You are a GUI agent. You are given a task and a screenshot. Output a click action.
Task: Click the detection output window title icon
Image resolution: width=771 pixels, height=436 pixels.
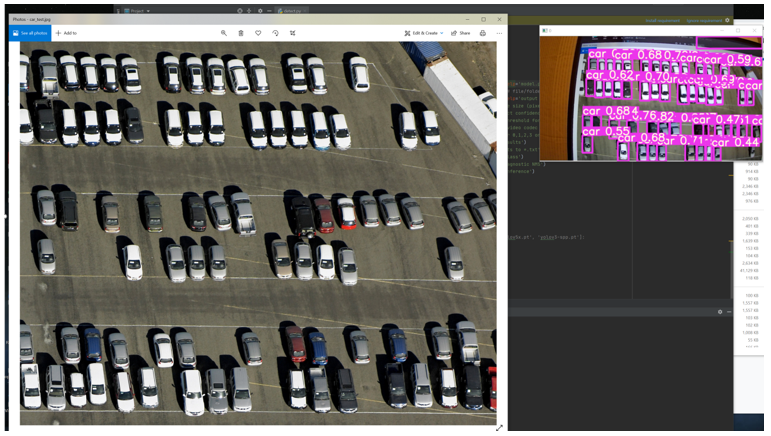pyautogui.click(x=545, y=30)
